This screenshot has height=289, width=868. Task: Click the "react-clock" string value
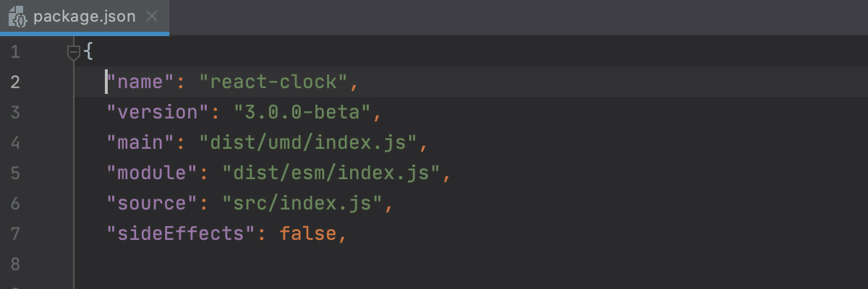[x=273, y=82]
